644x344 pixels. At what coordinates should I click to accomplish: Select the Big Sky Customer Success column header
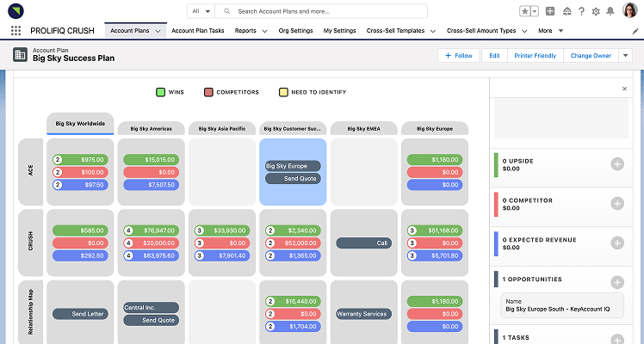293,128
